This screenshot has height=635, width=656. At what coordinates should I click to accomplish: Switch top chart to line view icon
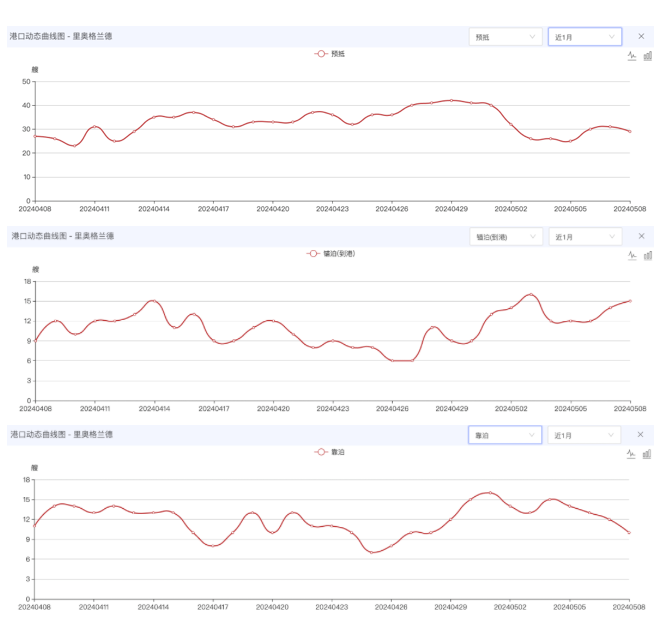(x=632, y=56)
